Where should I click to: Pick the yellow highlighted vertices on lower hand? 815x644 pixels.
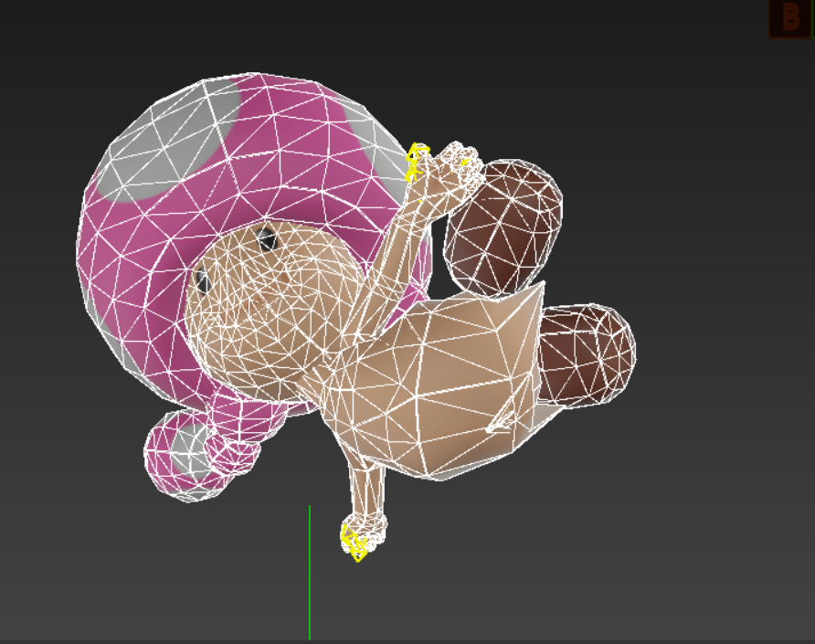point(355,544)
